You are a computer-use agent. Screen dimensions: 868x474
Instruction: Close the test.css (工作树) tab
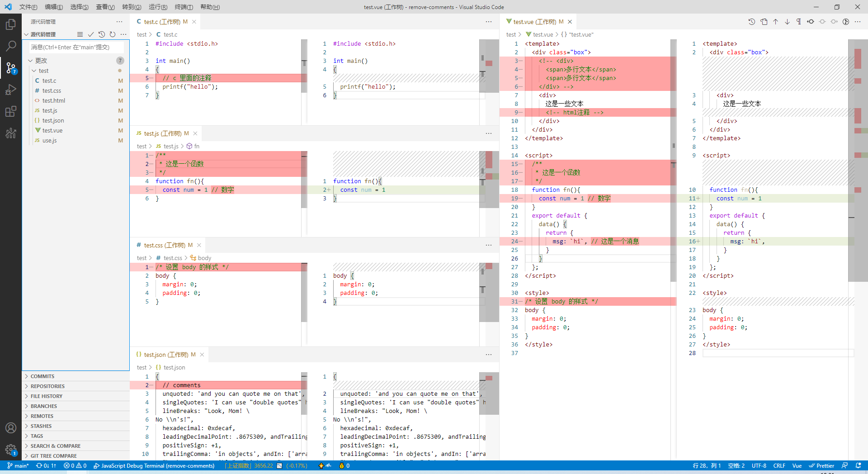(199, 245)
